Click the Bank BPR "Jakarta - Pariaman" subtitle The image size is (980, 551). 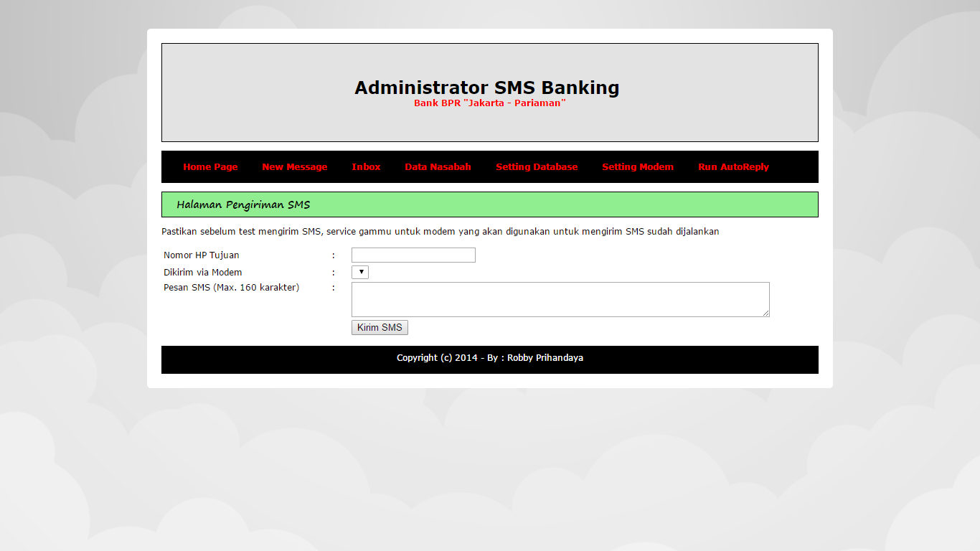click(x=490, y=103)
